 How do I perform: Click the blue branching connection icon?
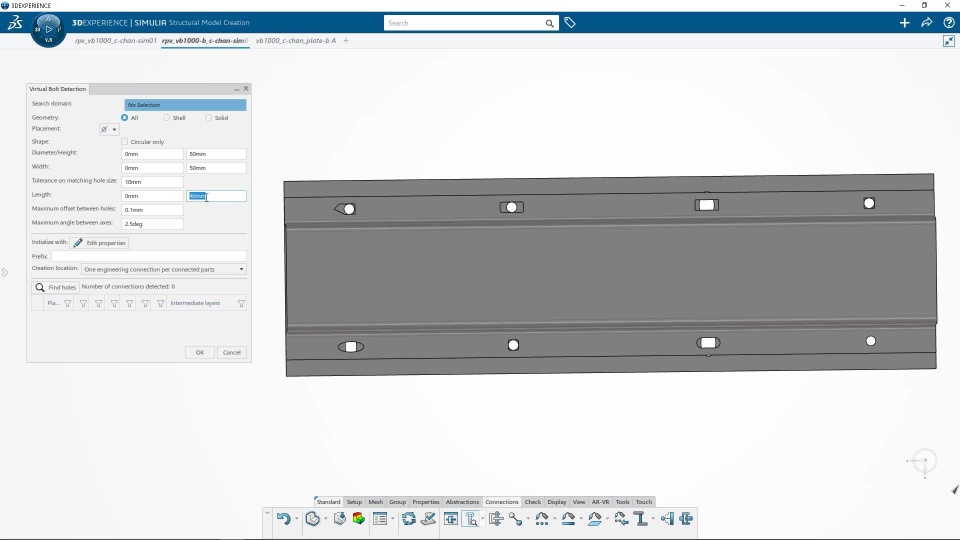(x=667, y=519)
